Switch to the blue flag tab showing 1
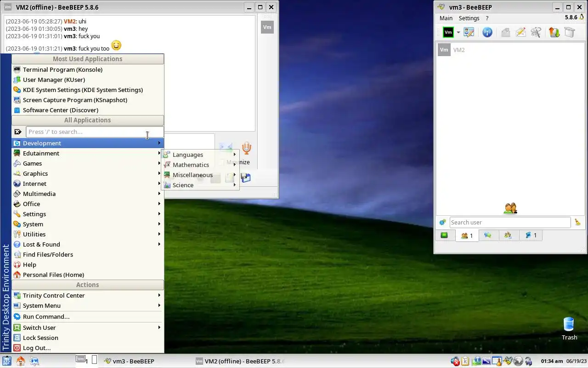 pos(531,235)
